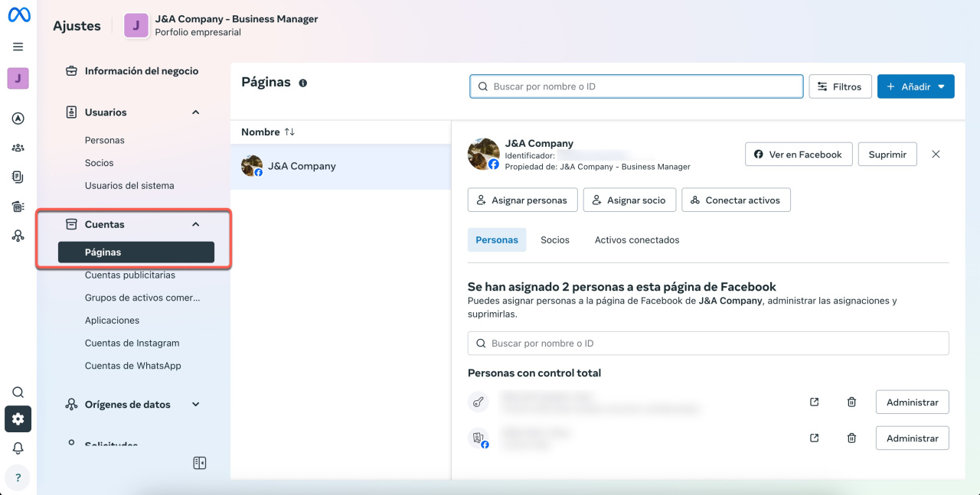980x495 pixels.
Task: Select the J&A Company page row
Action: click(341, 166)
